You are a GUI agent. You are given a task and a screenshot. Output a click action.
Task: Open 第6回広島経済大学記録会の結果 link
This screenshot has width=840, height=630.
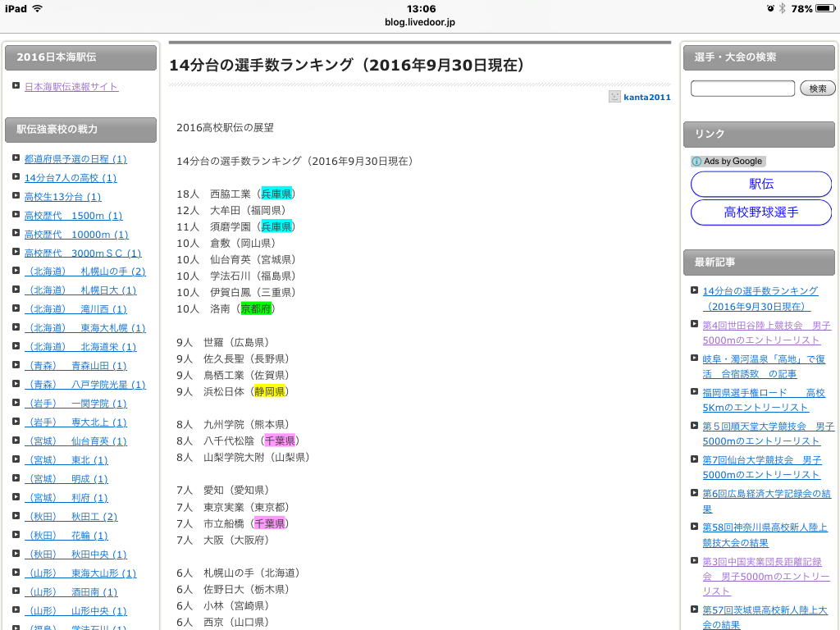click(x=767, y=501)
